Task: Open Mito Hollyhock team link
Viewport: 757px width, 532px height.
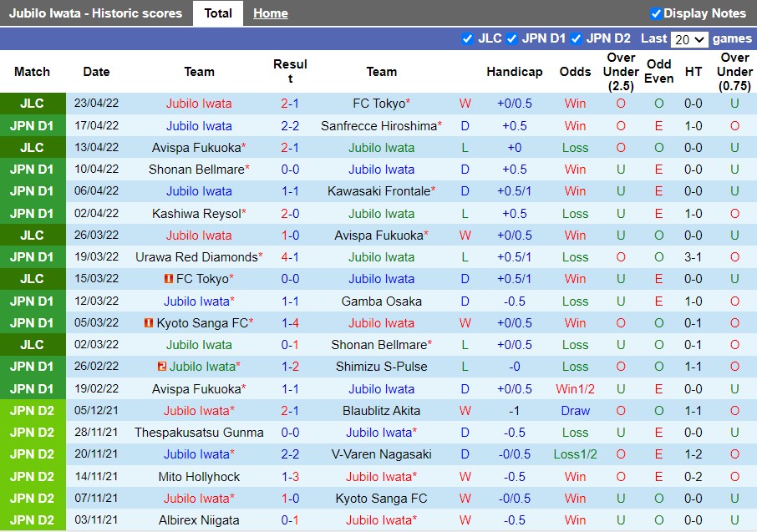Action: point(199,477)
